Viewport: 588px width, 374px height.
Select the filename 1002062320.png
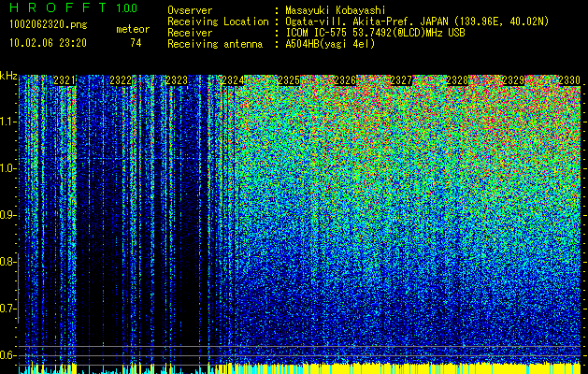click(49, 25)
